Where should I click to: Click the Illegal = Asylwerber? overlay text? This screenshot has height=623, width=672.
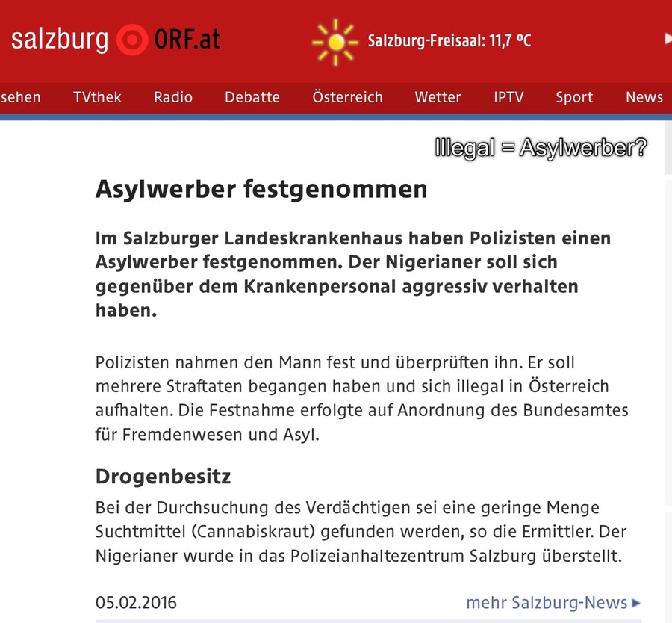click(541, 149)
